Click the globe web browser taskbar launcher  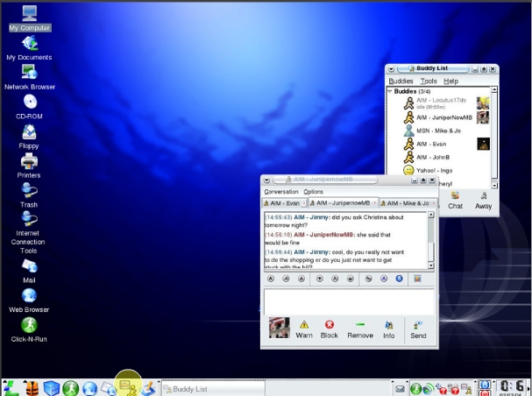click(x=89, y=388)
